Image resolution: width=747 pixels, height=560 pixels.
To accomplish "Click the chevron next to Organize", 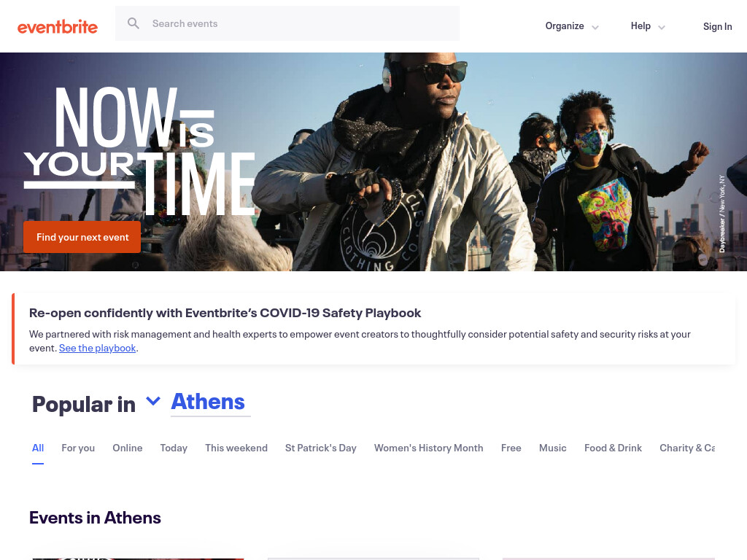I will [595, 27].
